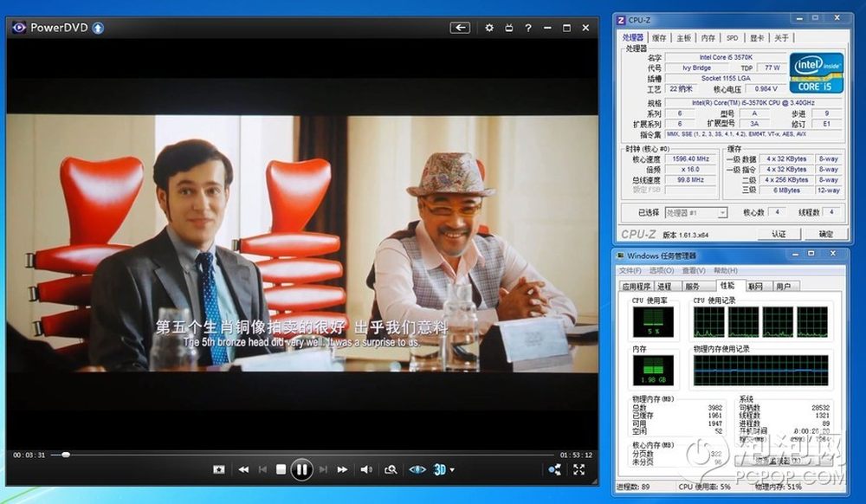The image size is (866, 504).
Task: Switch to the 缓存 tab in CPU-Z
Action: 659,37
